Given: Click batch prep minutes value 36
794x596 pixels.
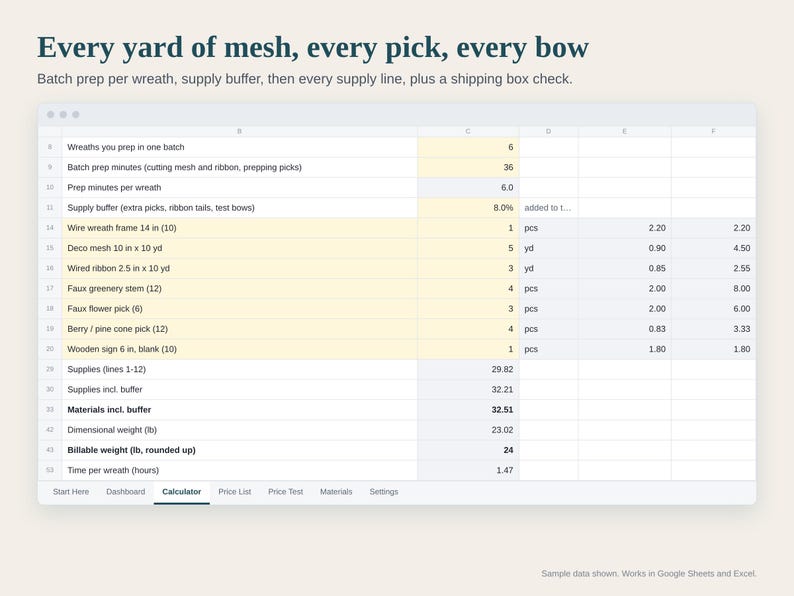Looking at the screenshot, I should (x=468, y=167).
